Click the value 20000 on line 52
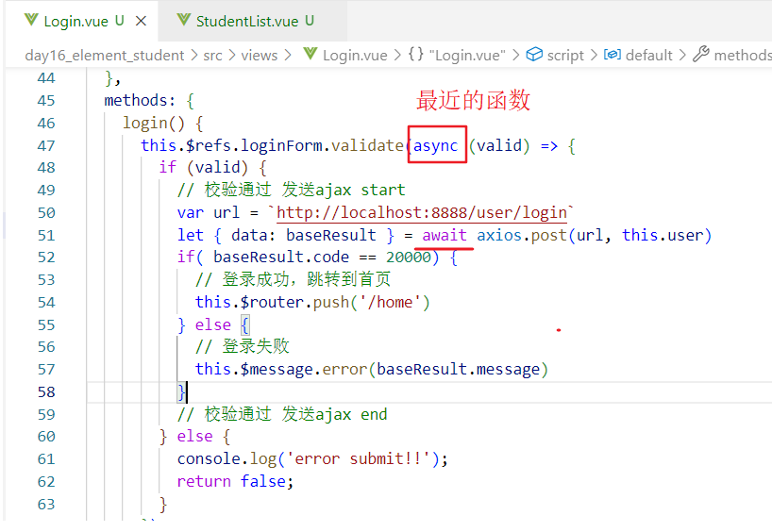This screenshot has width=772, height=532. (408, 257)
